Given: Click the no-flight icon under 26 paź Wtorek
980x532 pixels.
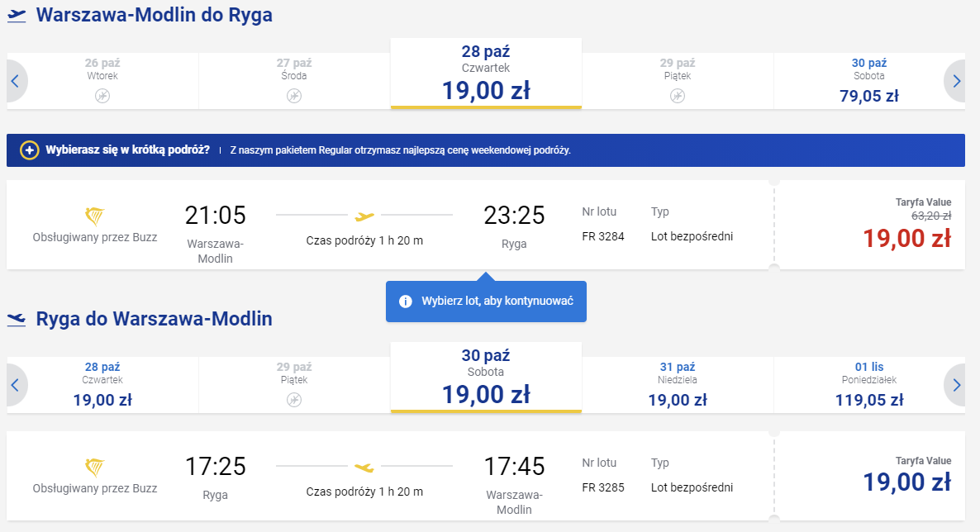Looking at the screenshot, I should tap(102, 96).
